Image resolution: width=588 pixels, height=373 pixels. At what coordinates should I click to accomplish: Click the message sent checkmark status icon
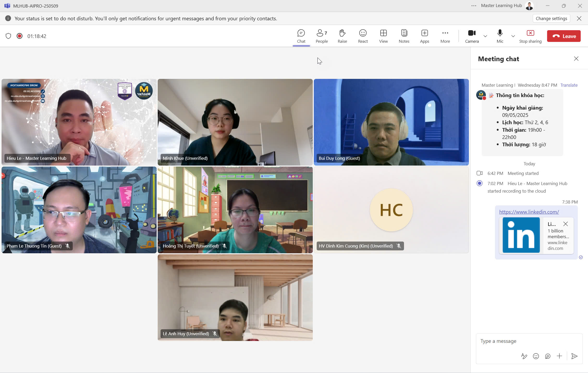click(581, 257)
